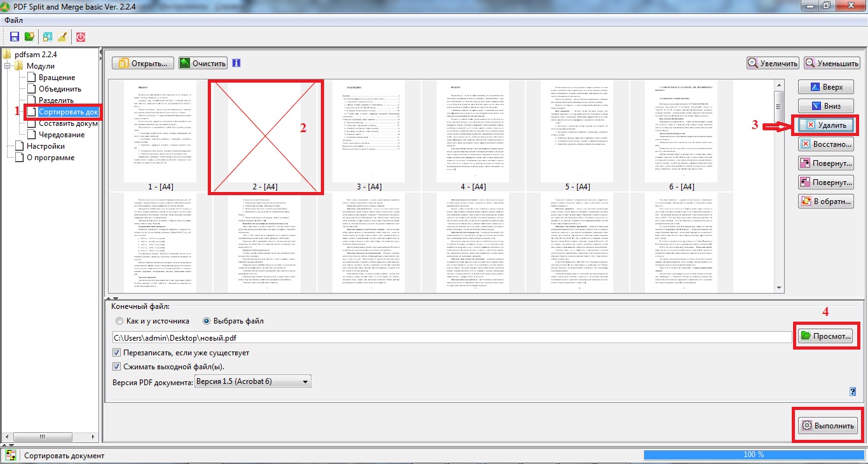The image size is (868, 464).
Task: Click the Сортировать документ status text
Action: (x=64, y=455)
